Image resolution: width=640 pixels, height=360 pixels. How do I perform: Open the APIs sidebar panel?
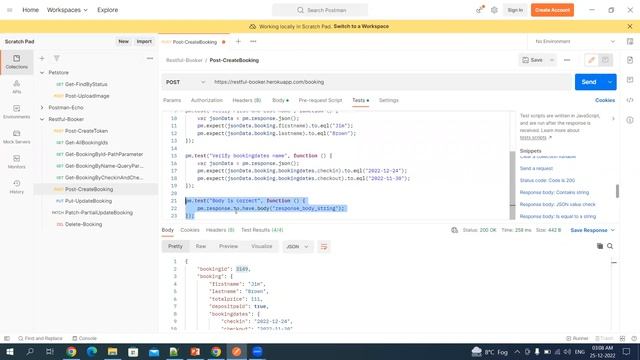(16, 87)
